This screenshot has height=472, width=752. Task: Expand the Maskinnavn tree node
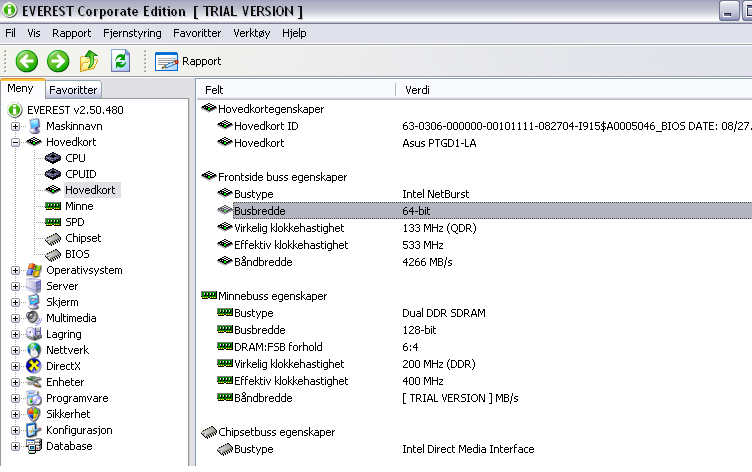pos(16,126)
